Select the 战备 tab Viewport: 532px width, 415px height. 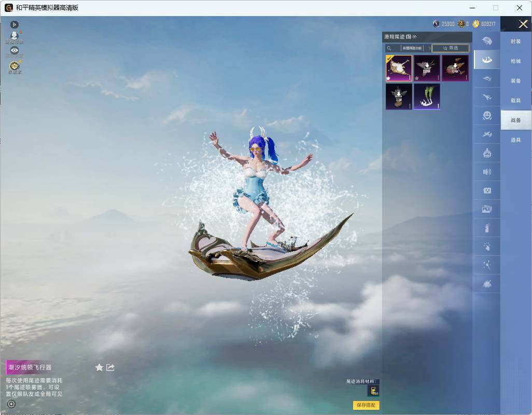516,120
